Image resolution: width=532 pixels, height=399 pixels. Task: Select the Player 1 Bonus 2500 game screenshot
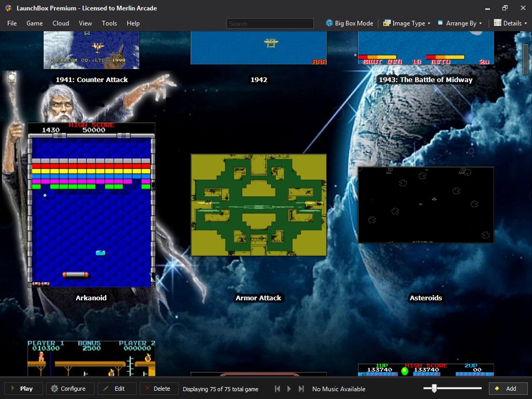(91, 358)
